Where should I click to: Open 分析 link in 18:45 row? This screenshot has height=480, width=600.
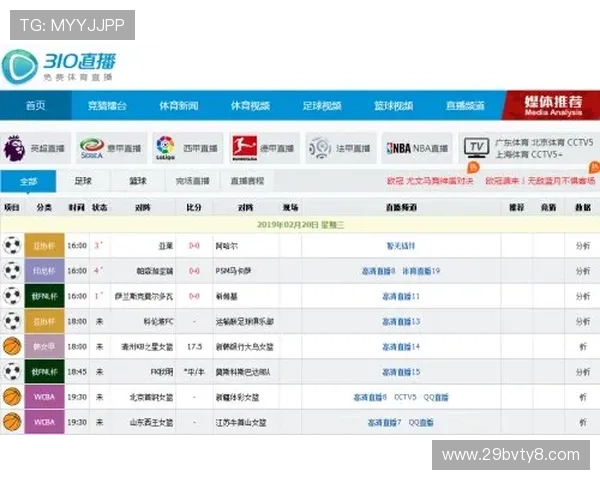[x=582, y=372]
